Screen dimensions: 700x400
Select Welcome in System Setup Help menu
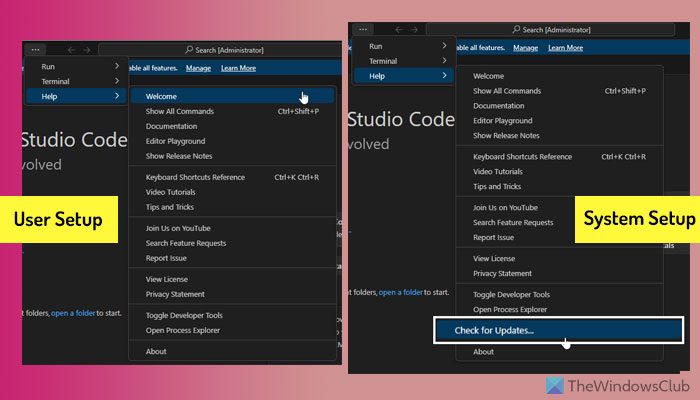pos(559,76)
